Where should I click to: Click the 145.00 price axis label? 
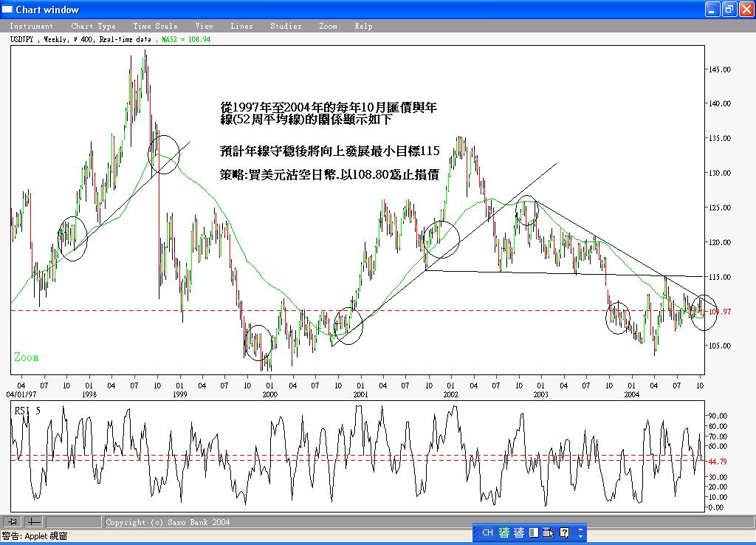click(719, 69)
